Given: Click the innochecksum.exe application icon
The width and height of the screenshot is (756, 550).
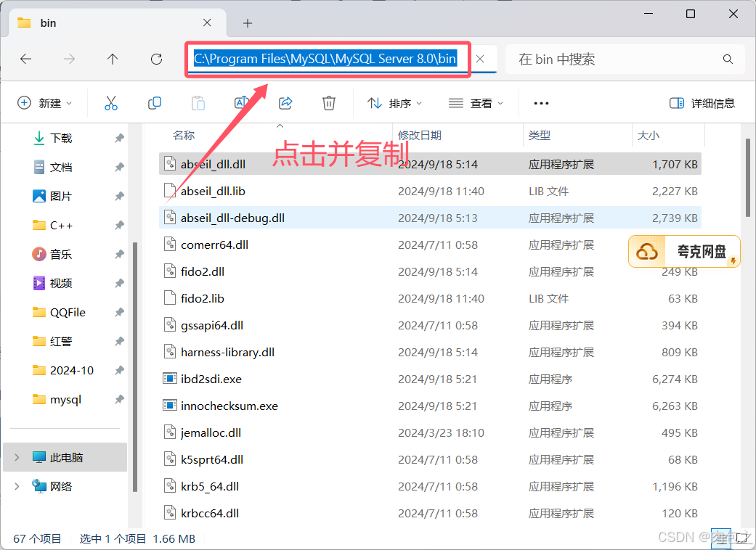Looking at the screenshot, I should (170, 406).
